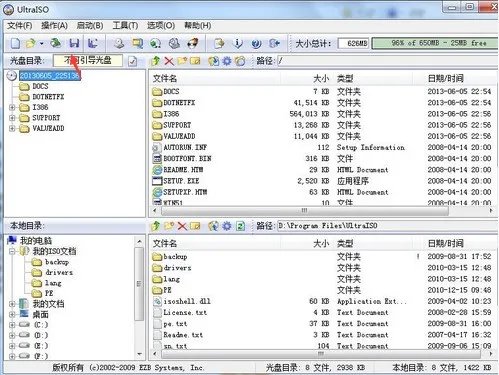Save the image with the floppy icon
499x375 pixels.
74,43
